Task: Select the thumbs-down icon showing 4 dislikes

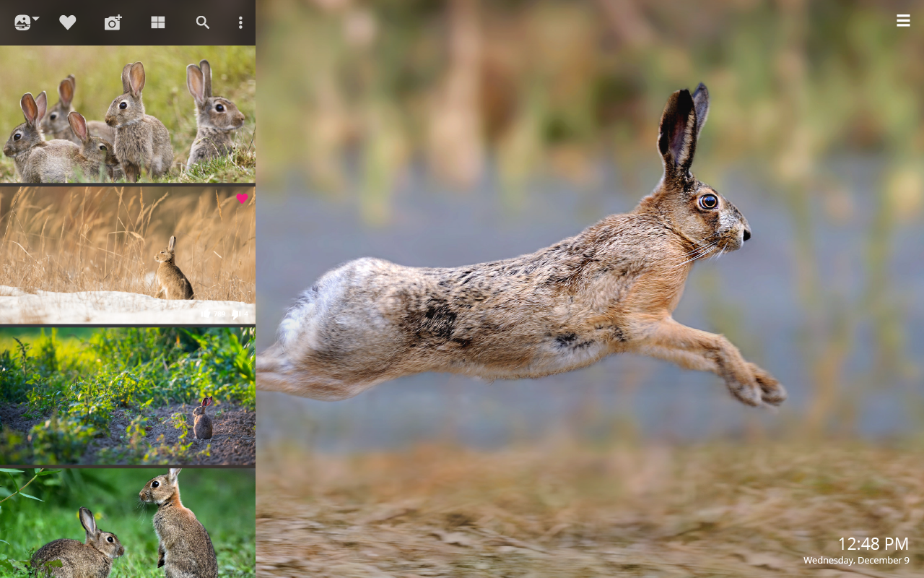Action: click(x=235, y=314)
